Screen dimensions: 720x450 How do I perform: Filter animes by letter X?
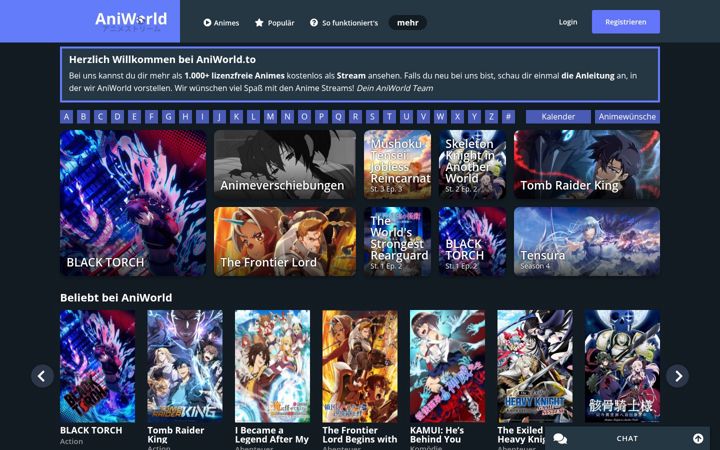click(457, 117)
